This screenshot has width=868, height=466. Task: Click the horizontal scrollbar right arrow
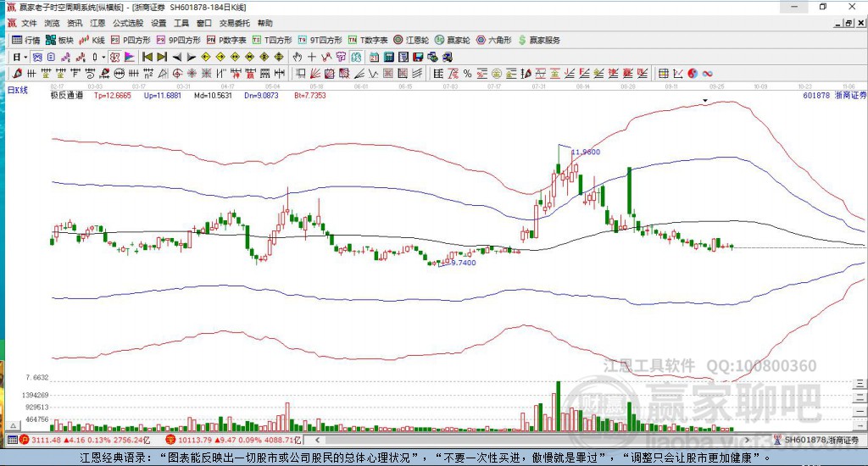747,440
